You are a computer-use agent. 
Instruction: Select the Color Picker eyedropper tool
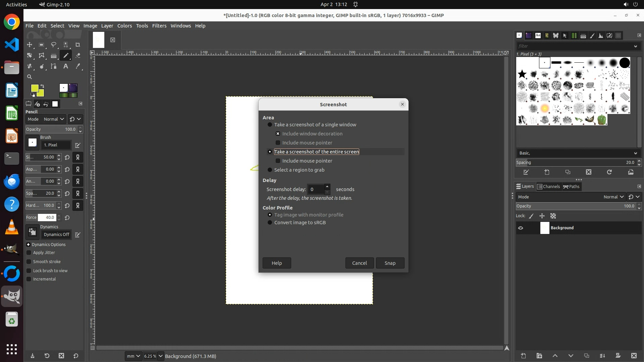pyautogui.click(x=78, y=66)
